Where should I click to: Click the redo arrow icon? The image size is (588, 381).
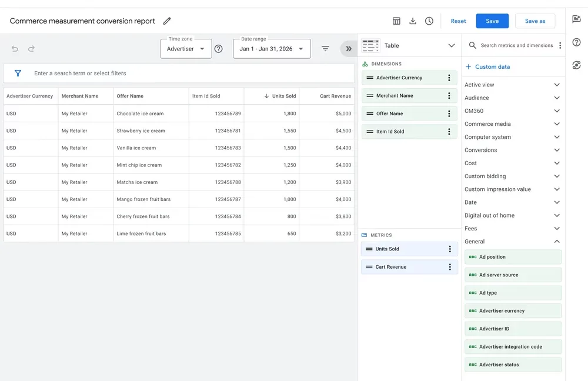31,49
